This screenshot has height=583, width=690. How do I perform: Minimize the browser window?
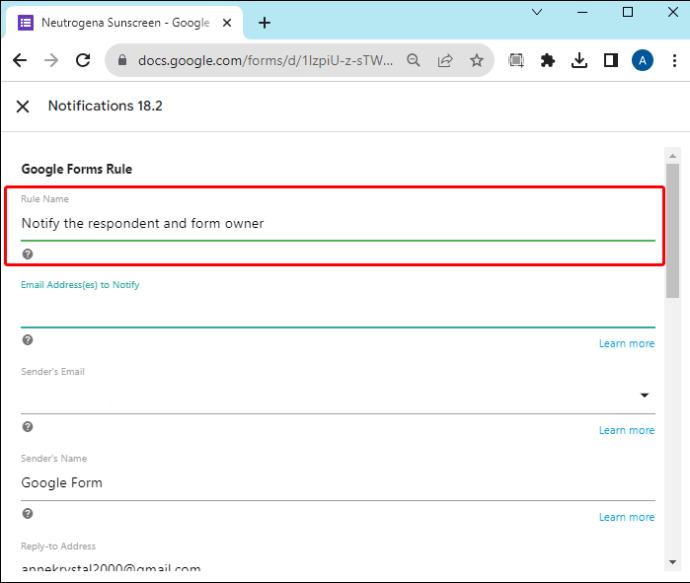tap(582, 12)
